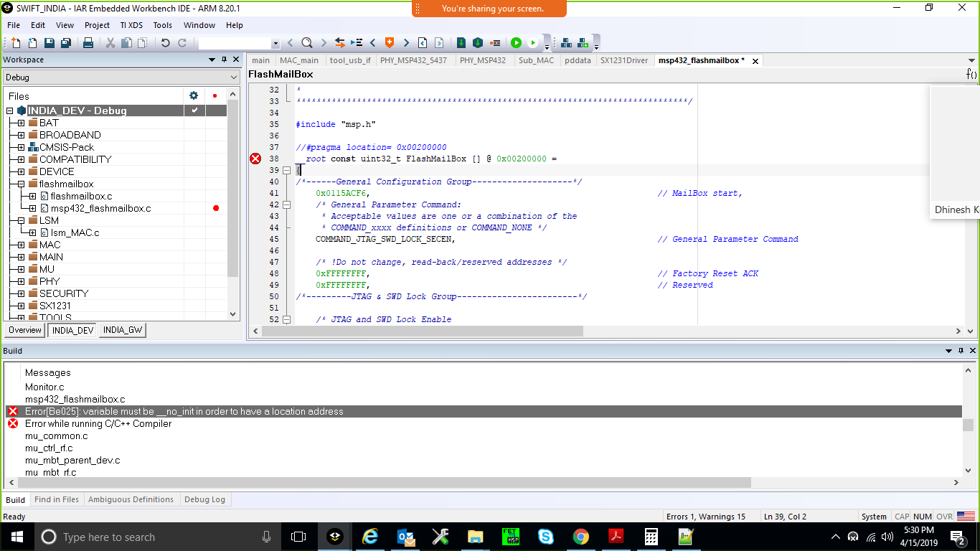Collapse the flashmailbox group

pos(21,184)
